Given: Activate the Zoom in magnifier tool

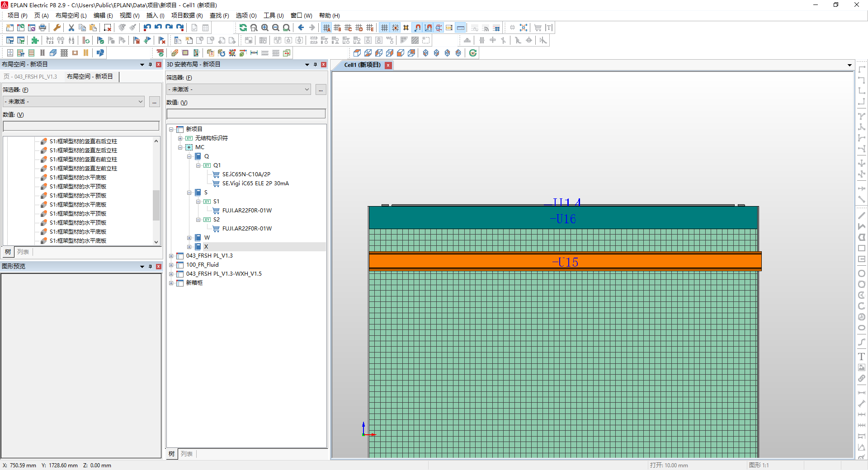Looking at the screenshot, I should (x=264, y=28).
